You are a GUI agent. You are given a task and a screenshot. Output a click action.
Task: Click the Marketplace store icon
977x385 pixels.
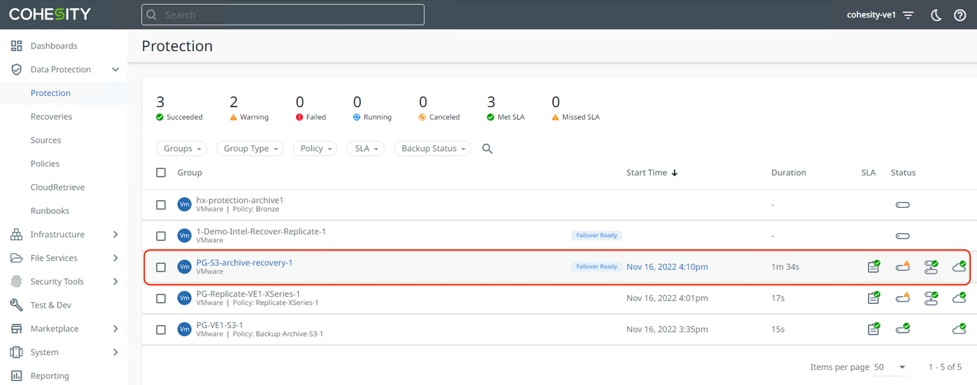[x=17, y=328]
